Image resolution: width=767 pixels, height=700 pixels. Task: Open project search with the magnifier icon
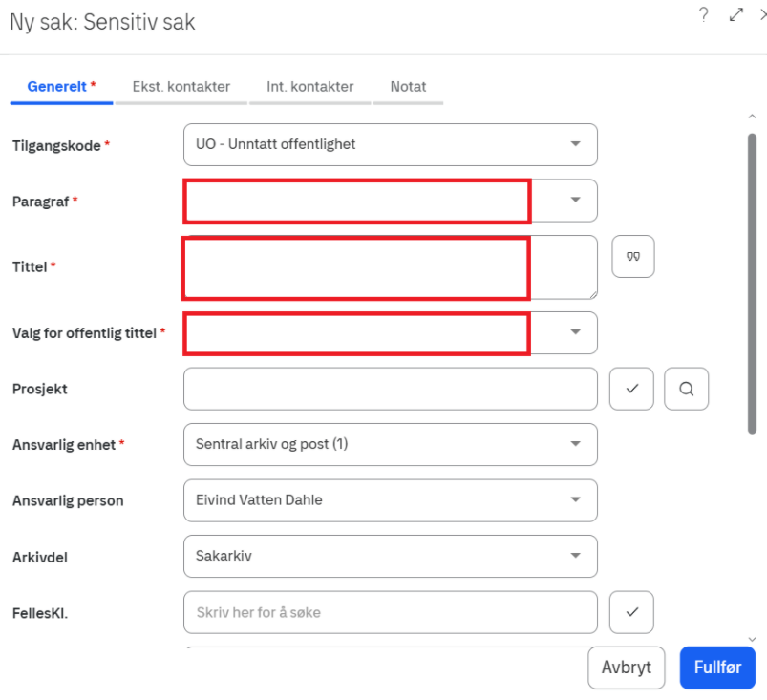[x=686, y=389]
